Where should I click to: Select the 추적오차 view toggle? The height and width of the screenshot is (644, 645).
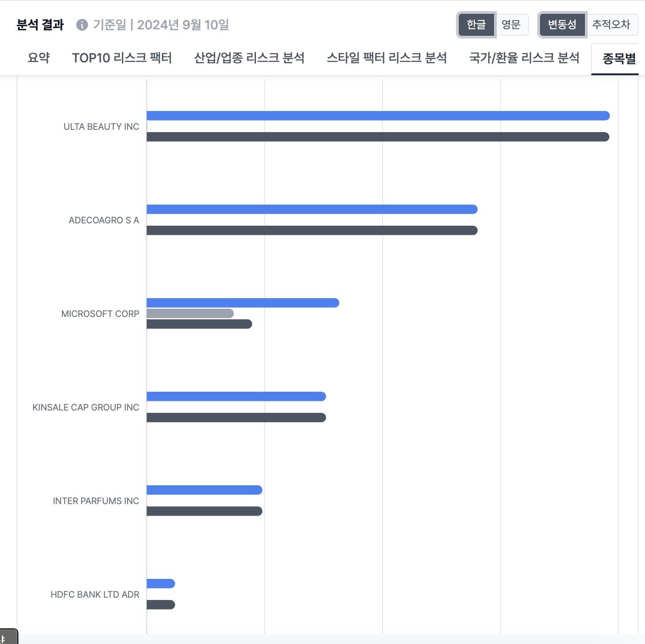pos(611,25)
